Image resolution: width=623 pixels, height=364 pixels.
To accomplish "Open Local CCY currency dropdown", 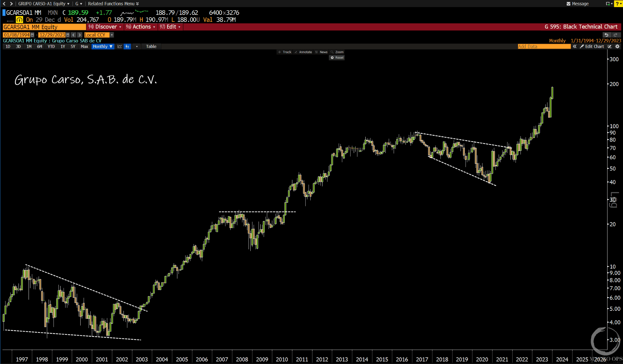I will coord(112,35).
